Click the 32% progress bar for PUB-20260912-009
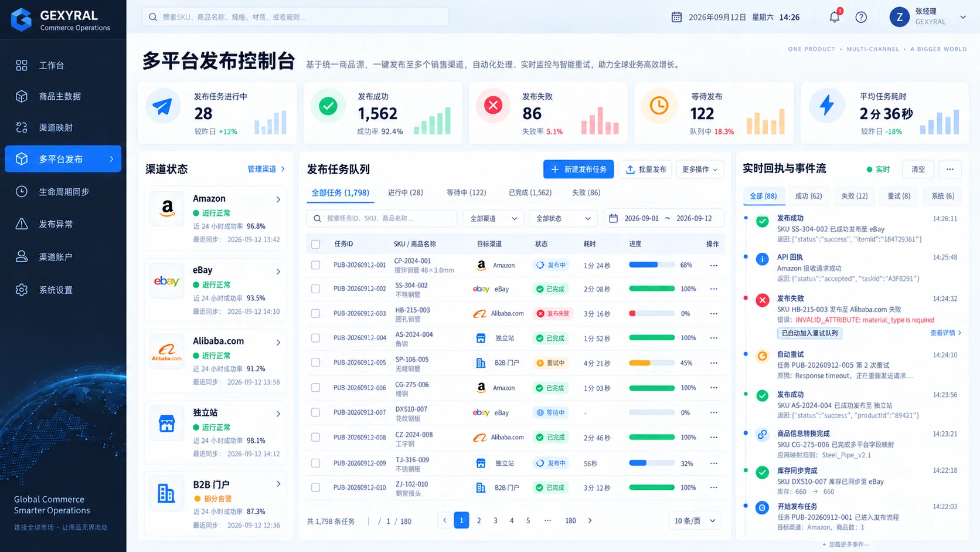The width and height of the screenshot is (980, 552). coord(652,463)
